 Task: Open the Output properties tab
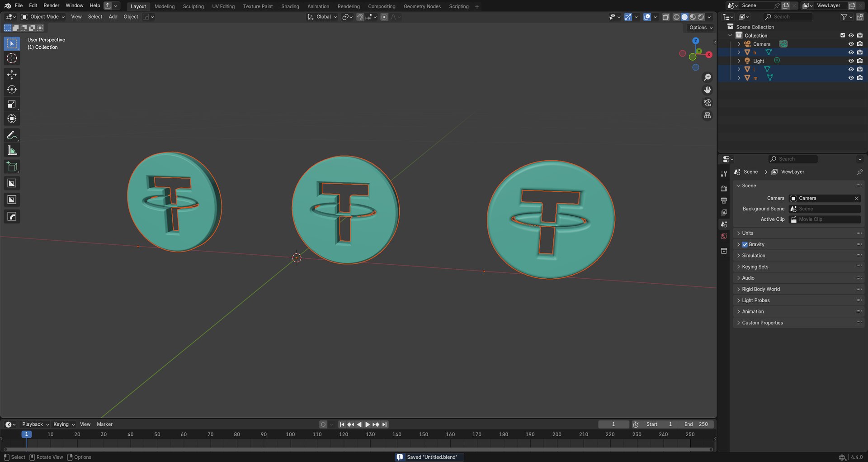724,200
